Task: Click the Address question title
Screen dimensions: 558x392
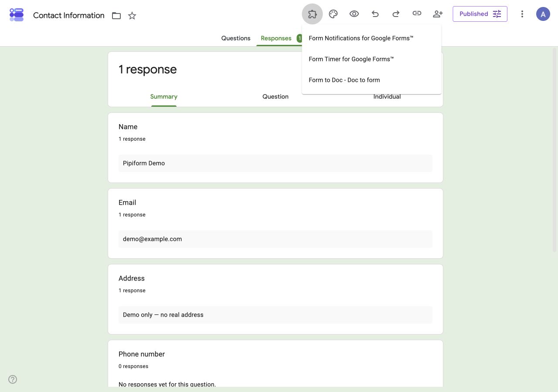Action: (x=132, y=278)
